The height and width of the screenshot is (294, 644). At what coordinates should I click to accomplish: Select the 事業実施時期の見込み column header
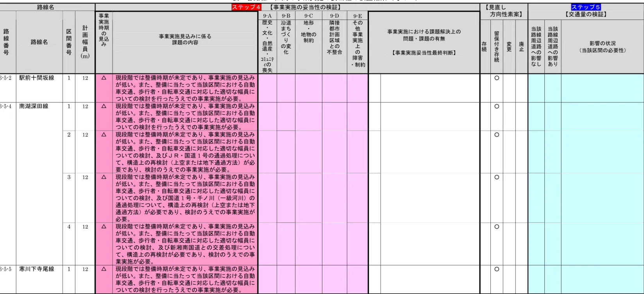(x=104, y=30)
